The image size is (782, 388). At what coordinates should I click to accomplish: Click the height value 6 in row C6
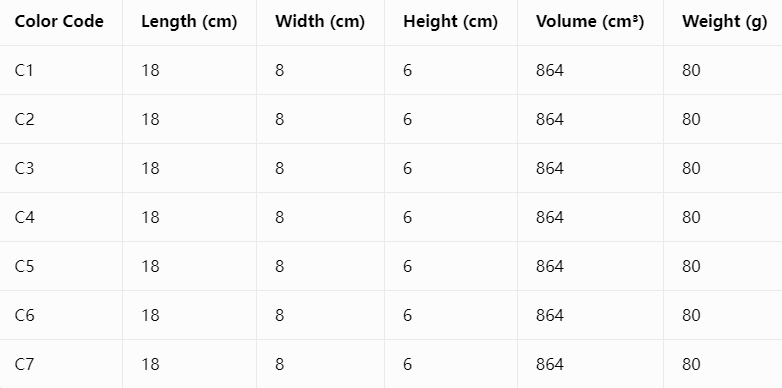pos(407,315)
